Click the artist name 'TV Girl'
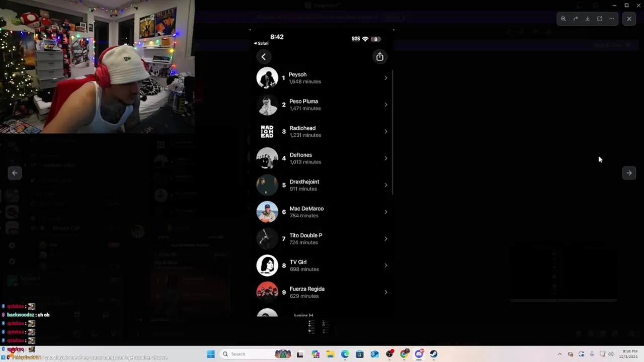 [298, 262]
